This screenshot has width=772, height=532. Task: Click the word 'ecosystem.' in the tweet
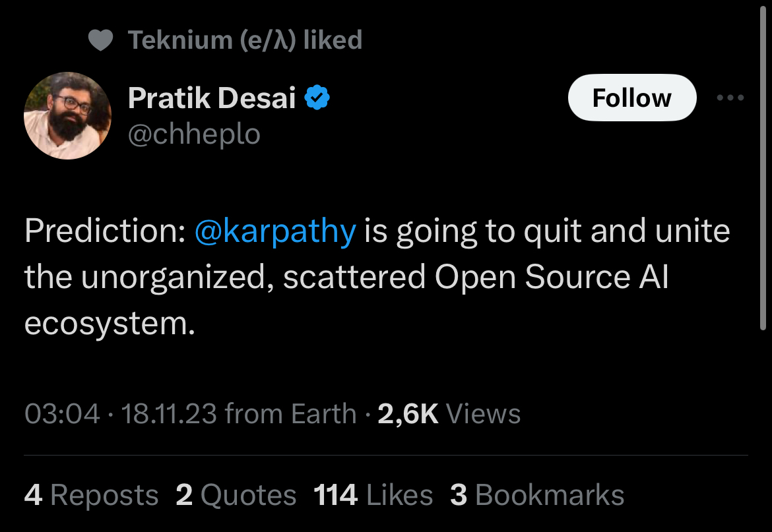point(110,324)
